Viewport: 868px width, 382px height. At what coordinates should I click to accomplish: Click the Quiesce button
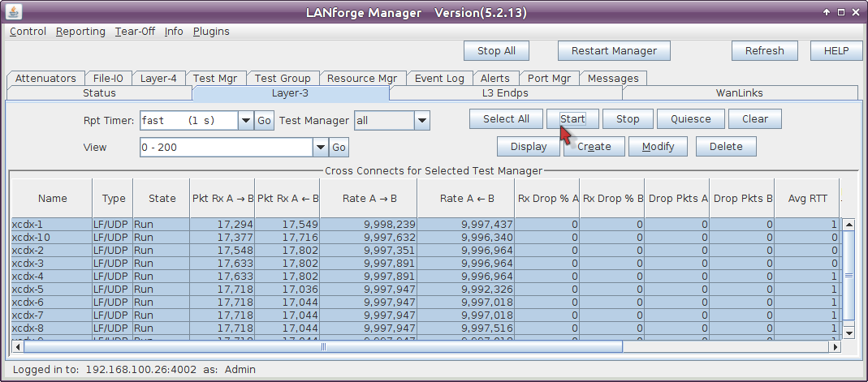[x=691, y=119]
